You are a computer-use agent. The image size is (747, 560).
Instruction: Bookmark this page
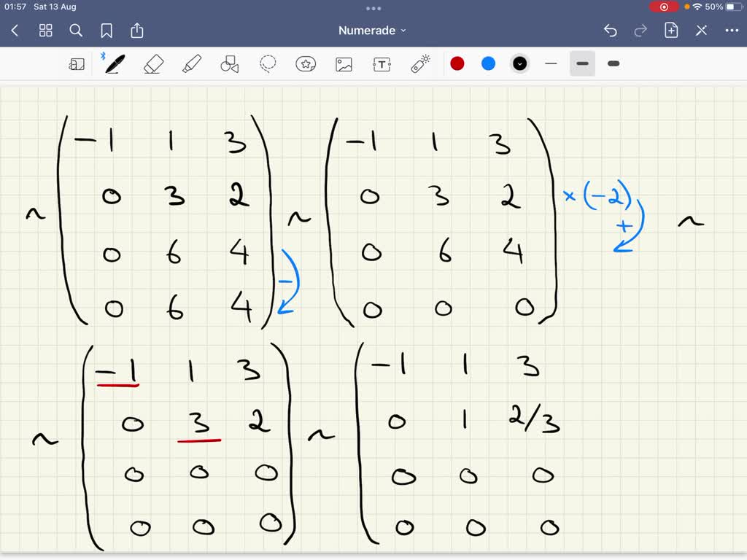click(107, 31)
